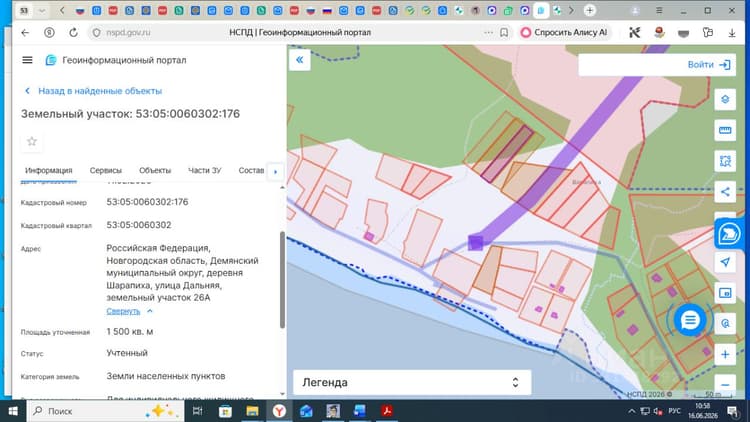Show more tabs with right arrow
Viewport: 750px width, 422px height.
(x=275, y=171)
